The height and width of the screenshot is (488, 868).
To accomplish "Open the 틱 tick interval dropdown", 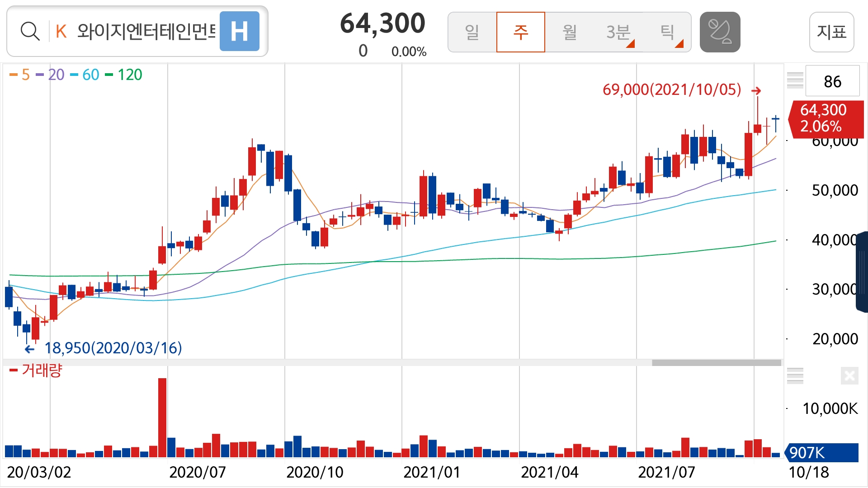I will coord(667,32).
